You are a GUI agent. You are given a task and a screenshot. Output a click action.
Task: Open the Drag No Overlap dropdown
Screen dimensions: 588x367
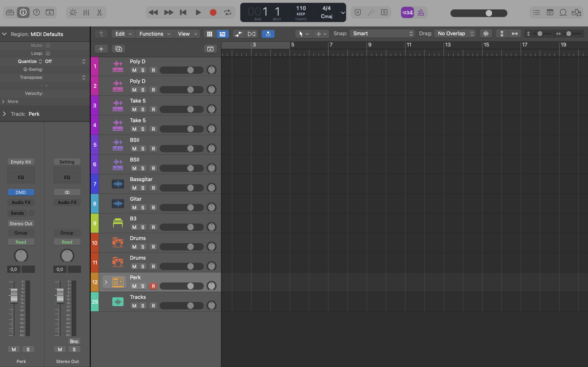pyautogui.click(x=455, y=34)
